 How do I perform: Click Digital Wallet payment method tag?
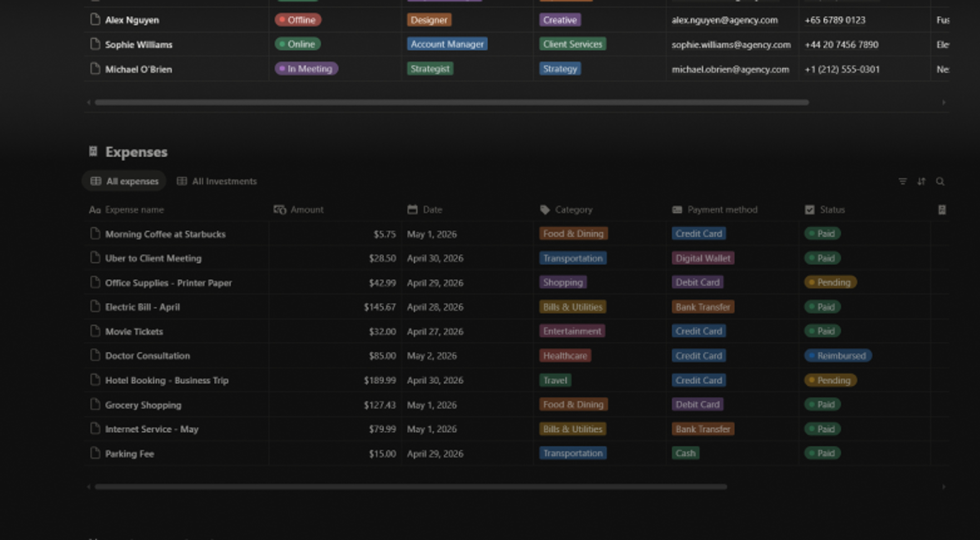pyautogui.click(x=703, y=258)
